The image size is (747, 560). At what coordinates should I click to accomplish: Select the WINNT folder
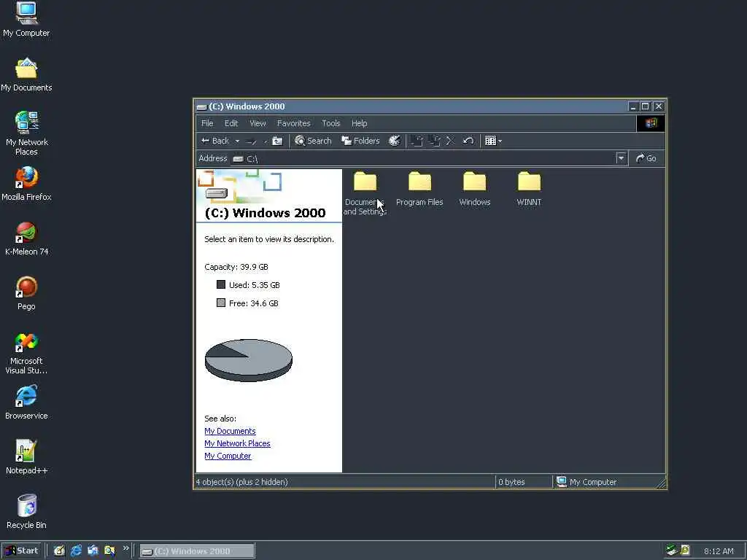tap(530, 189)
